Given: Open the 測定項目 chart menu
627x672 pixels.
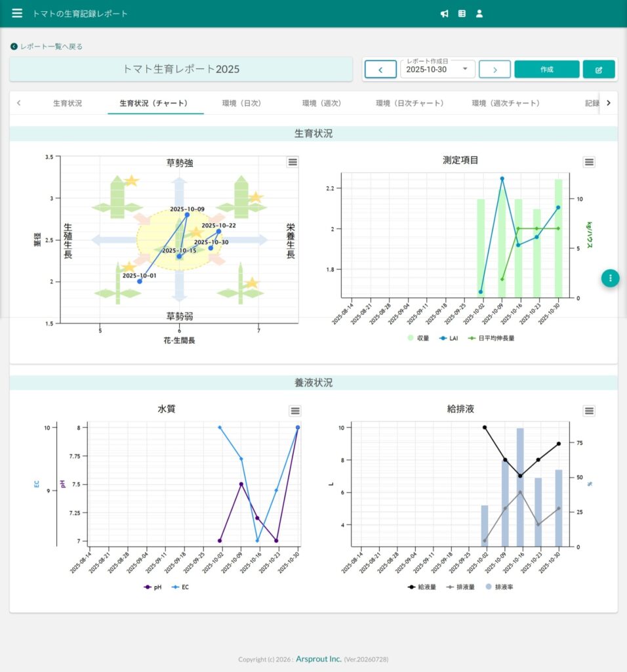Looking at the screenshot, I should [x=589, y=162].
